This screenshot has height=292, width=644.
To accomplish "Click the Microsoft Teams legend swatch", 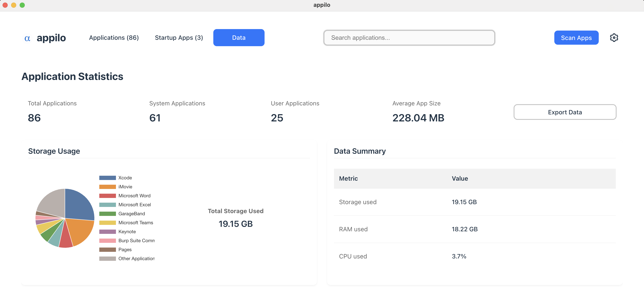I will [107, 223].
